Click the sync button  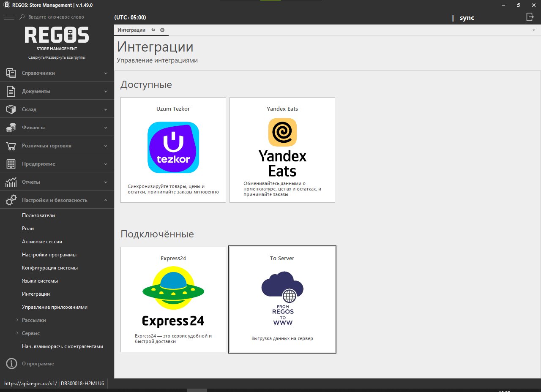click(x=467, y=18)
